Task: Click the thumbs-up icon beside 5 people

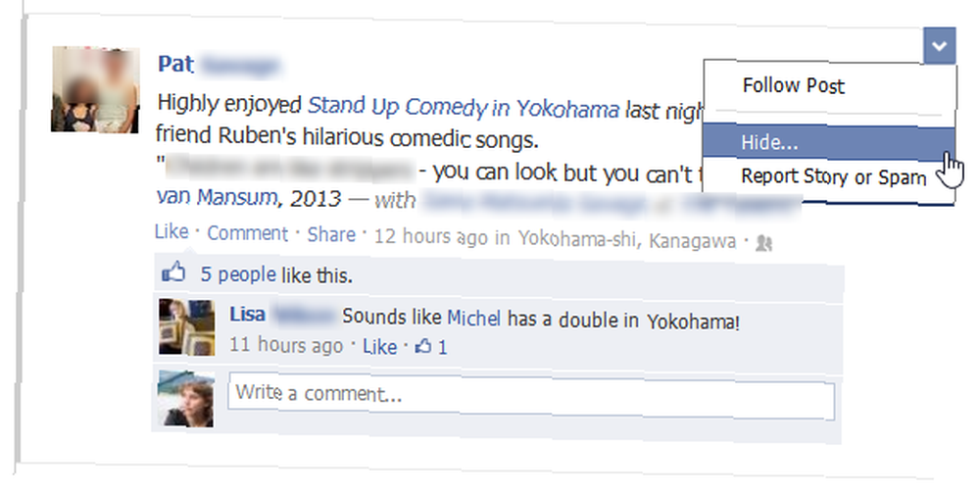Action: coord(173,272)
